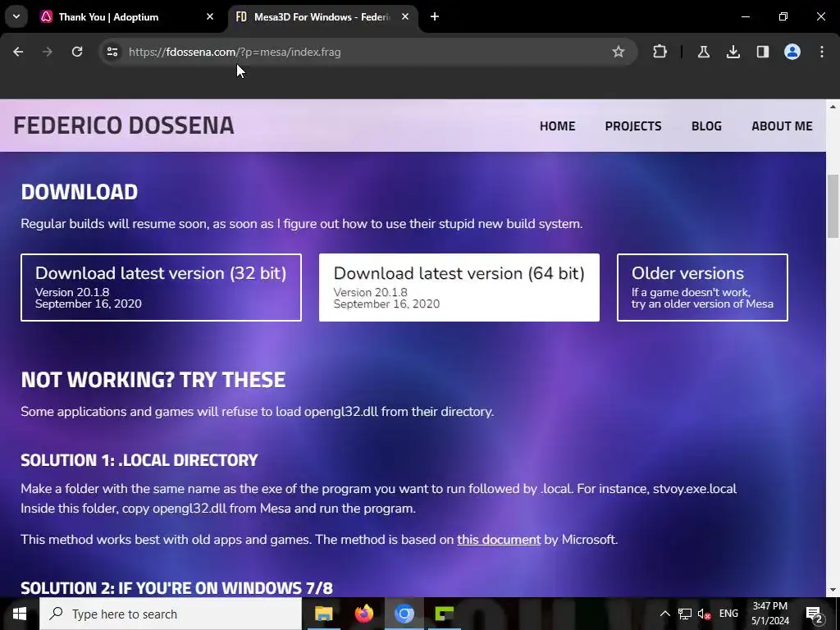Click the page vertical scrollbar thumb
This screenshot has height=630, width=840.
pos(833,206)
